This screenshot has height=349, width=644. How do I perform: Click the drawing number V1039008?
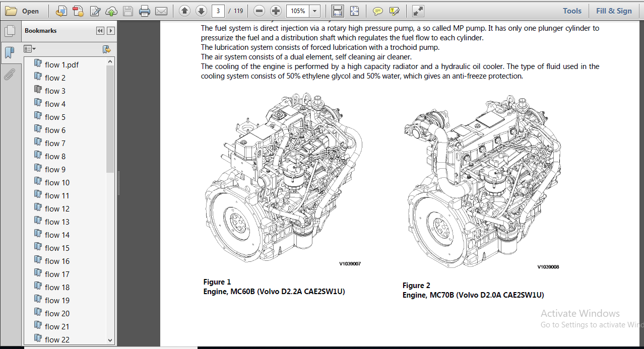[548, 267]
